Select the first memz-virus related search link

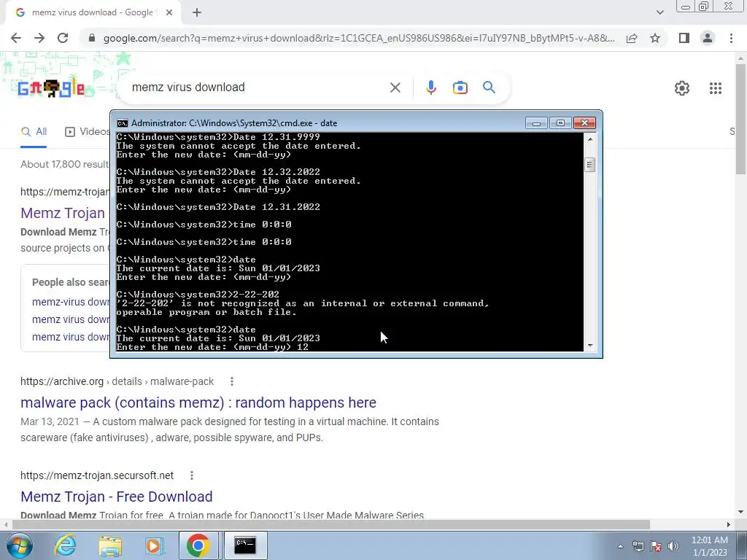(x=71, y=302)
